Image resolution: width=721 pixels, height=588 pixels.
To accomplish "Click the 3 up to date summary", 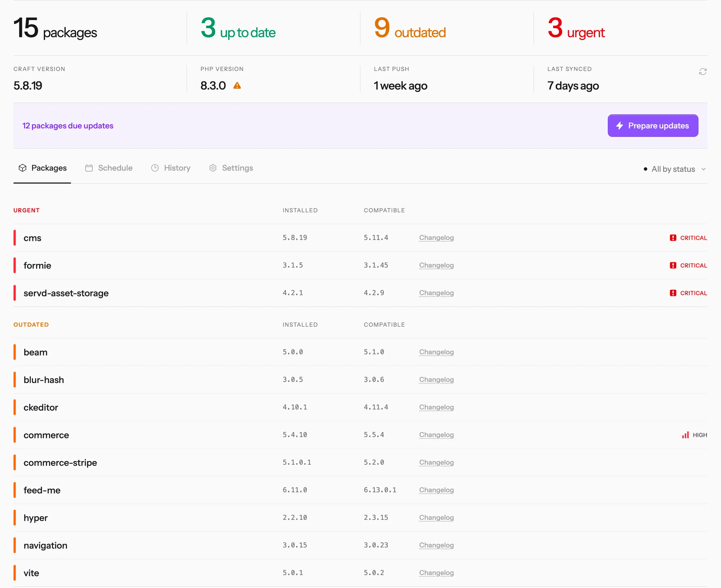I will pos(238,28).
